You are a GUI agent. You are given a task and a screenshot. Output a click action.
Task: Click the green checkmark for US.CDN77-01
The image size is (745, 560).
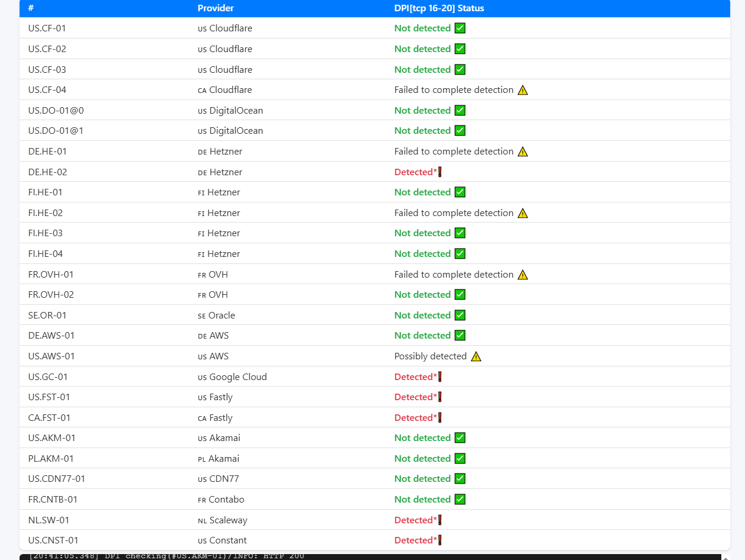tap(460, 478)
